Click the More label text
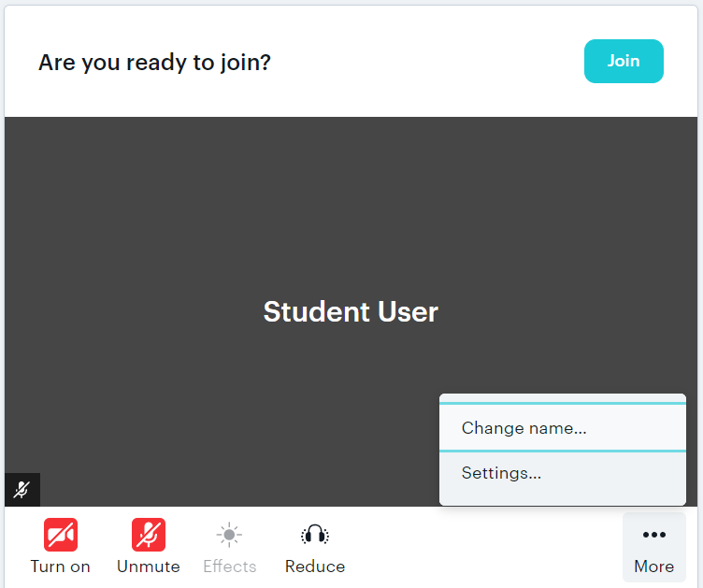This screenshot has height=588, width=703. pyautogui.click(x=654, y=566)
